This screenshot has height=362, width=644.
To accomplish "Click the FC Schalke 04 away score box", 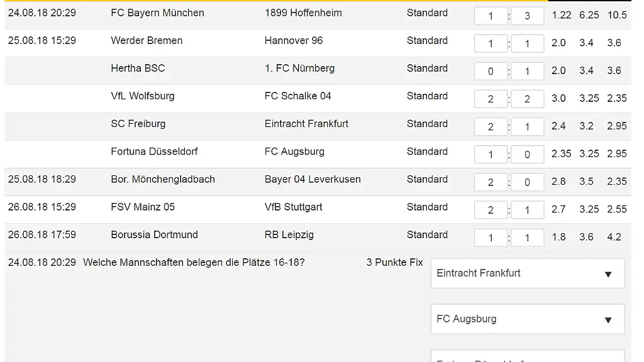I will click(527, 99).
